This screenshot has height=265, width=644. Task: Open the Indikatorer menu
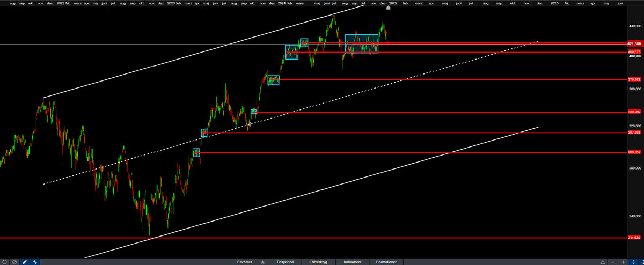353,262
